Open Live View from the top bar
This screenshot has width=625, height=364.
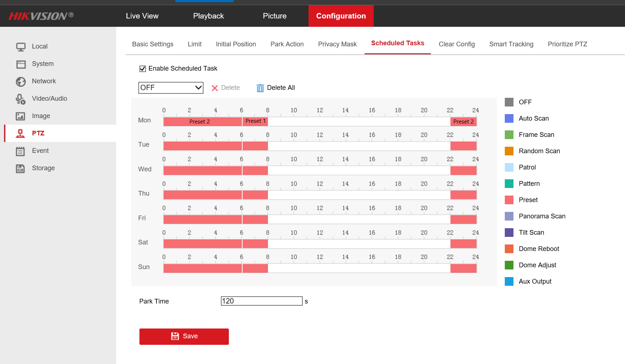(x=142, y=16)
